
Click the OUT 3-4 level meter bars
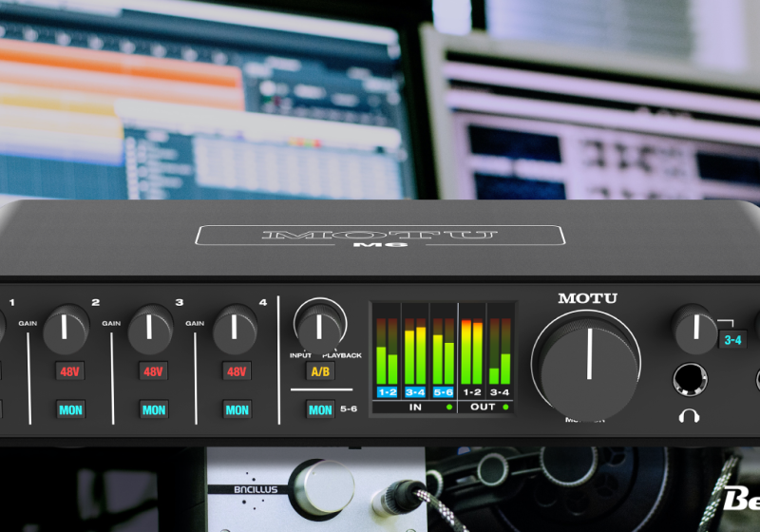tap(500, 351)
